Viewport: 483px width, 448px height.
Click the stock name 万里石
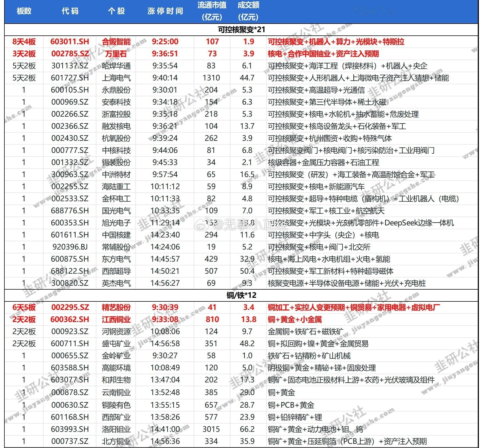(116, 54)
